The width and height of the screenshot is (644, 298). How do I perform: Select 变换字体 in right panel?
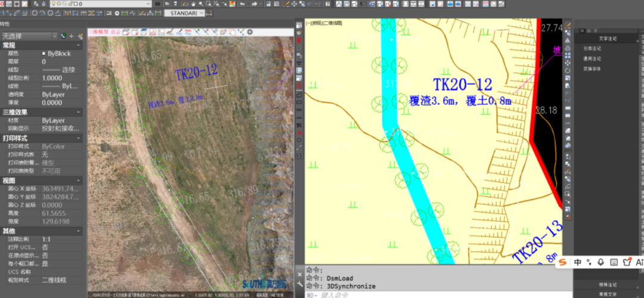pyautogui.click(x=592, y=69)
